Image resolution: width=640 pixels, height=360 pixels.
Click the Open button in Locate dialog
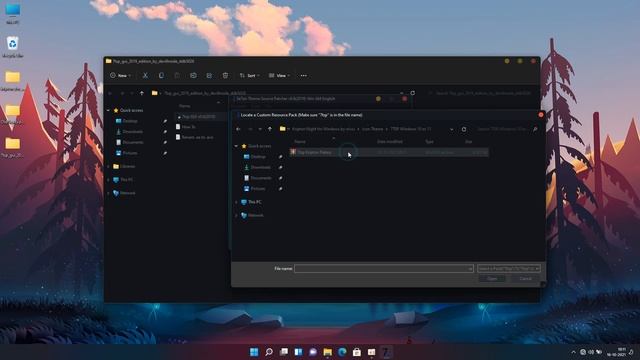[492, 279]
